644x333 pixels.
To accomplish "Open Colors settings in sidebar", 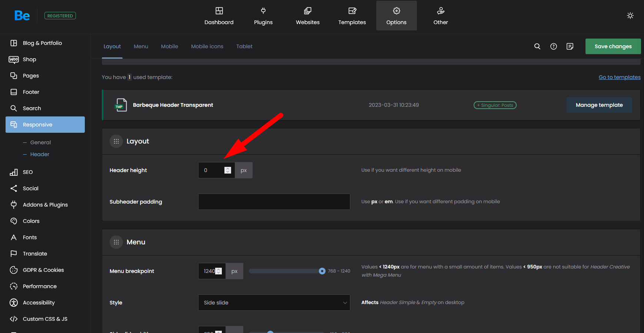I will (x=45, y=221).
